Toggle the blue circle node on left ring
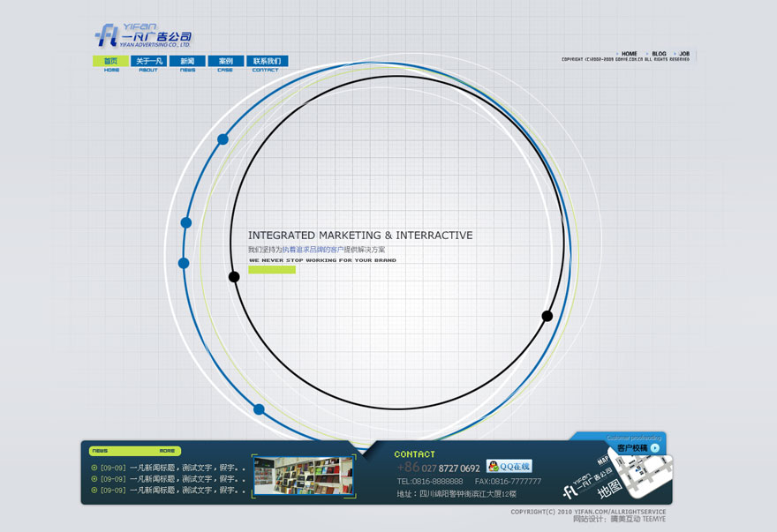777x532 pixels. tap(223, 138)
